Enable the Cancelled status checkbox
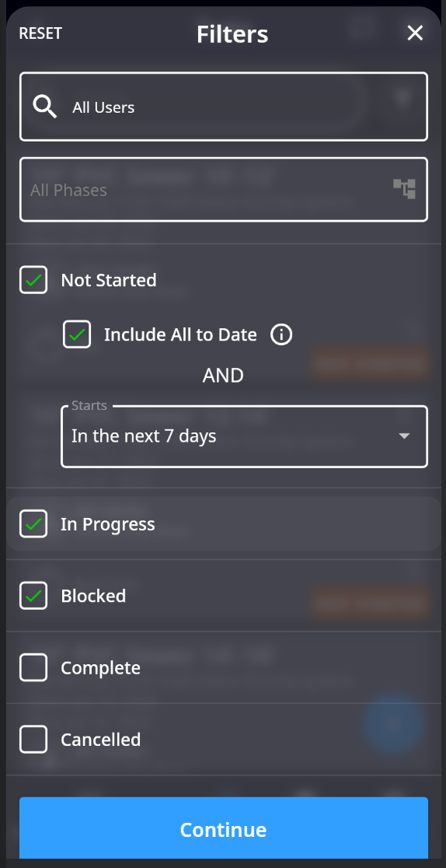 tap(33, 740)
